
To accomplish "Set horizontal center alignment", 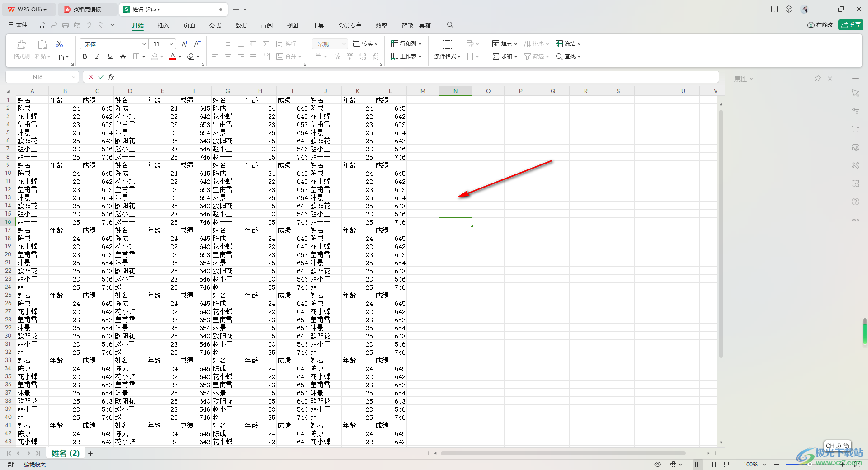I will [x=228, y=56].
